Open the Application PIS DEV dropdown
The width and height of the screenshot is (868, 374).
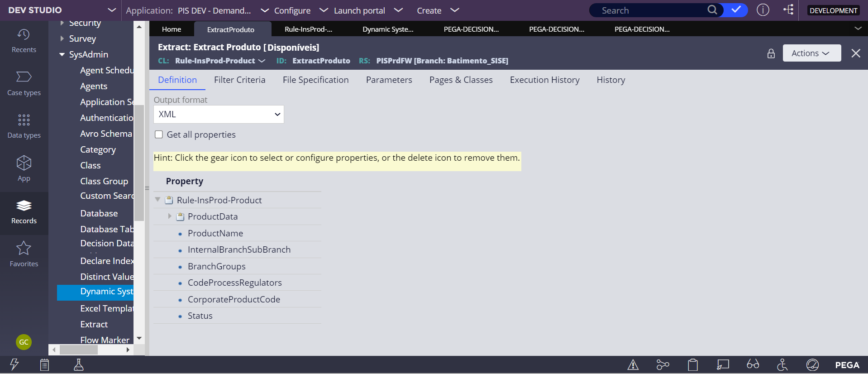pyautogui.click(x=265, y=10)
